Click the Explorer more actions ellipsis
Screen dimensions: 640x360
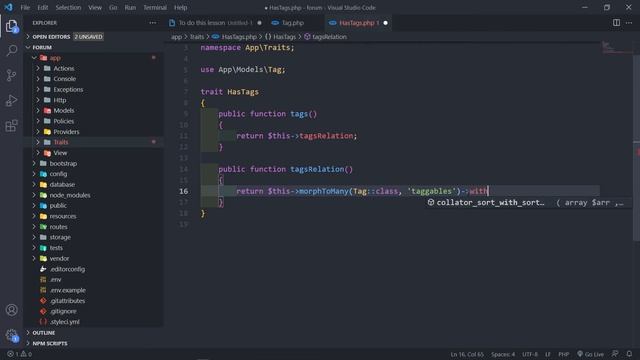pos(153,23)
